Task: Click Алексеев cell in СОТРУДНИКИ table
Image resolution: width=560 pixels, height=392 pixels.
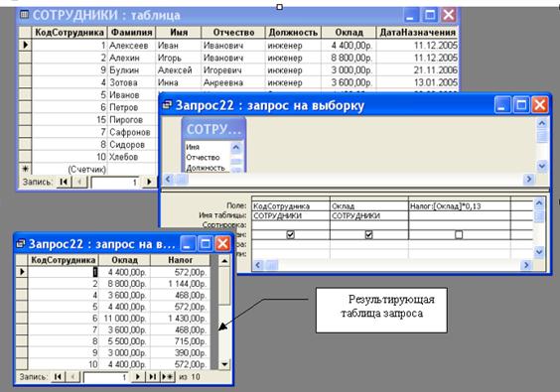Action: click(131, 46)
